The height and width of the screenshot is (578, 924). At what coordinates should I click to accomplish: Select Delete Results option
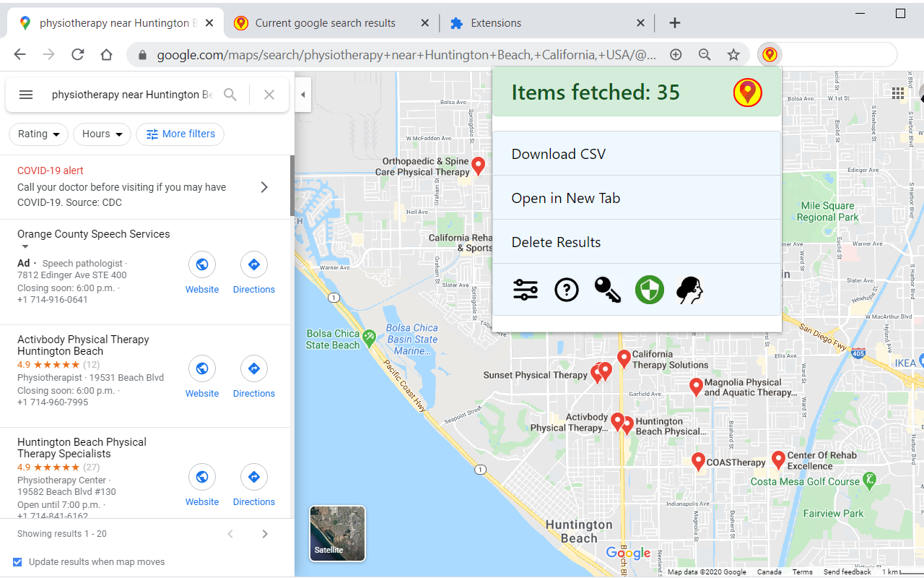click(x=637, y=242)
